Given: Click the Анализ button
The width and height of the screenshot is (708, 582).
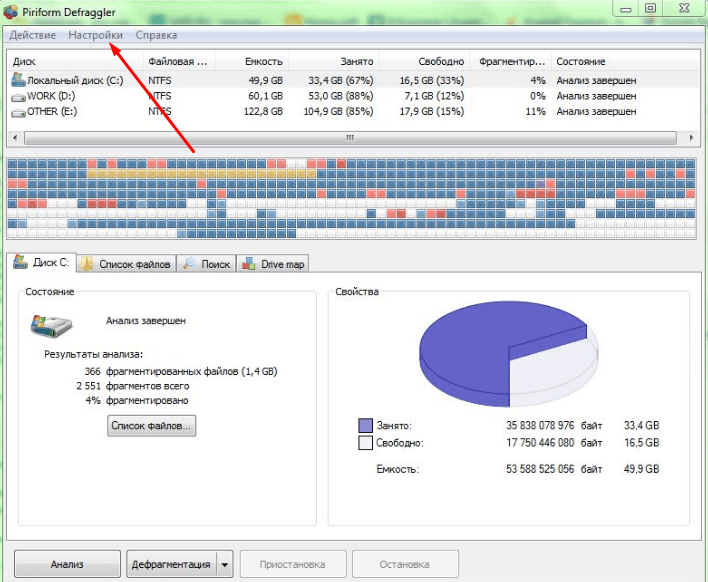Looking at the screenshot, I should pos(67,564).
